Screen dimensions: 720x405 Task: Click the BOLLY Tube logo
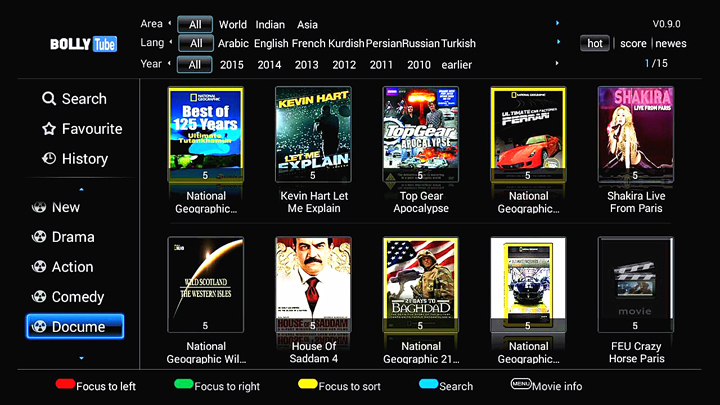pos(84,44)
